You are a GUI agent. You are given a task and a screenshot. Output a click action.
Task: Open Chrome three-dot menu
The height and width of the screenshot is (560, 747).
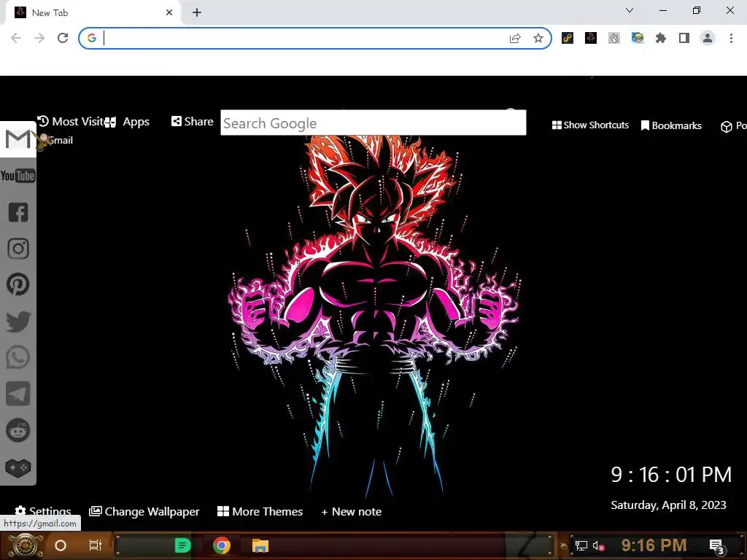[731, 38]
